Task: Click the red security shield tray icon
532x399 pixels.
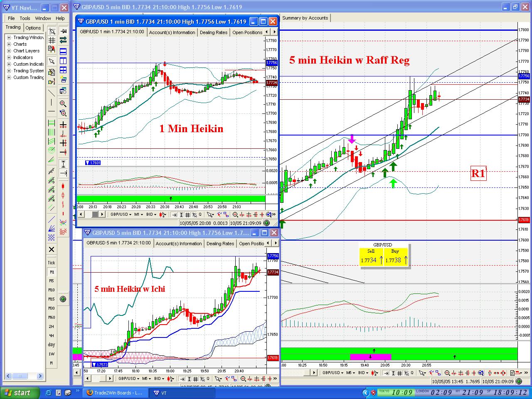Action: [373, 393]
